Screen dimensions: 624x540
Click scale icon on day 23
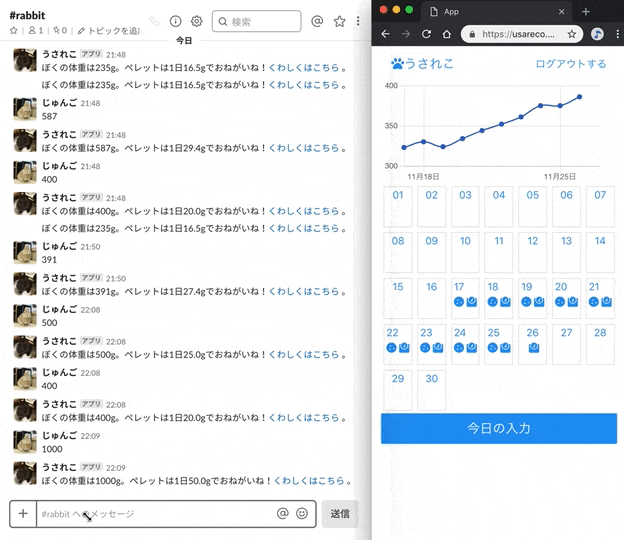coord(438,347)
